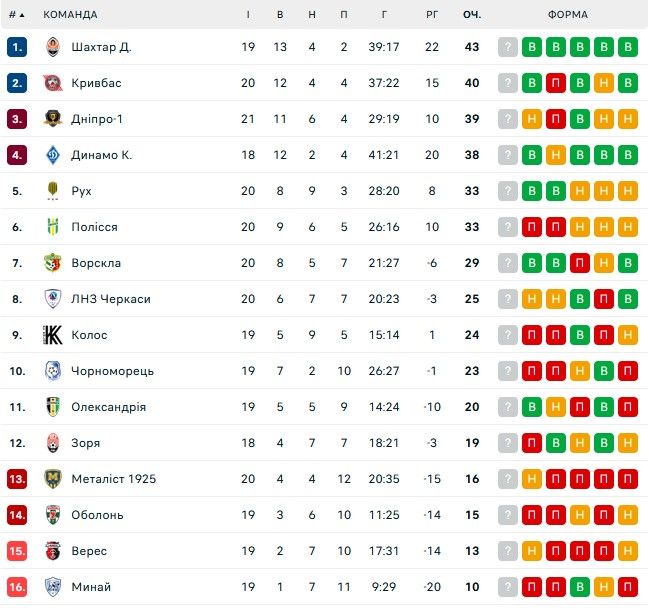Image resolution: width=649 pixels, height=608 pixels.
Task: Click Минай's grey question mark form badge
Action: 508,587
